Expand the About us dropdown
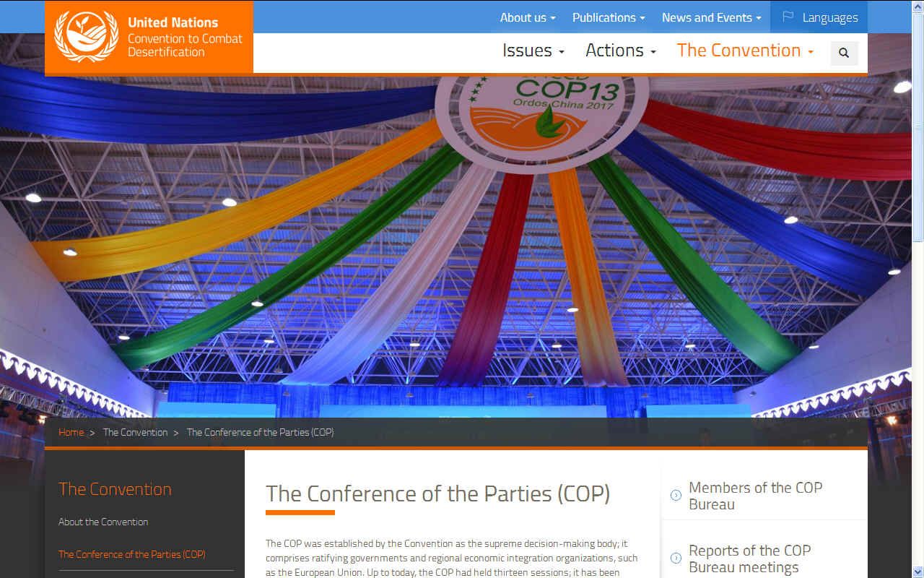This screenshot has width=924, height=578. pyautogui.click(x=528, y=17)
